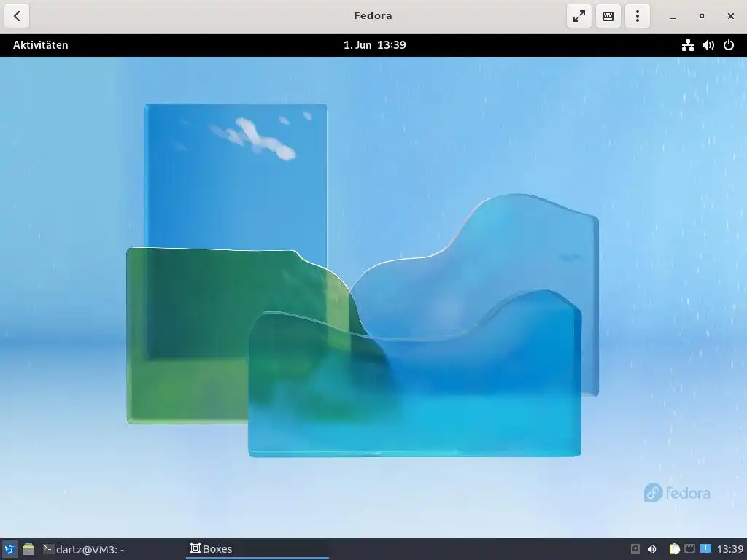
Task: Click the taskbar clock 13:39
Action: pos(729,549)
